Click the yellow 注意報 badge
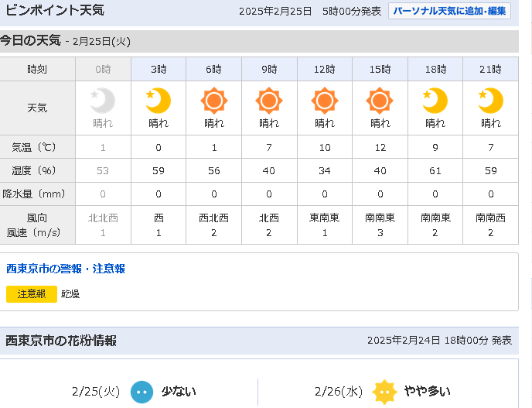Image resolution: width=532 pixels, height=408 pixels. [32, 294]
